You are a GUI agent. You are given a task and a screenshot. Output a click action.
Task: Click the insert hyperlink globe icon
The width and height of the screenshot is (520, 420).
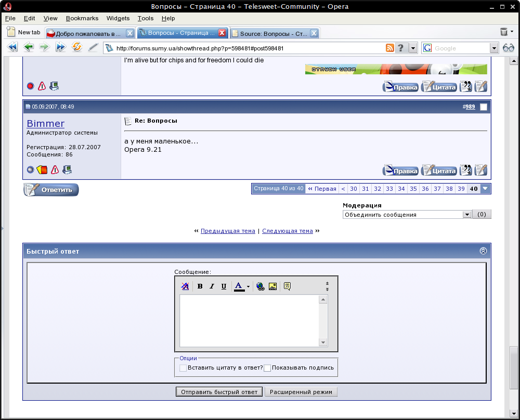[x=261, y=286]
